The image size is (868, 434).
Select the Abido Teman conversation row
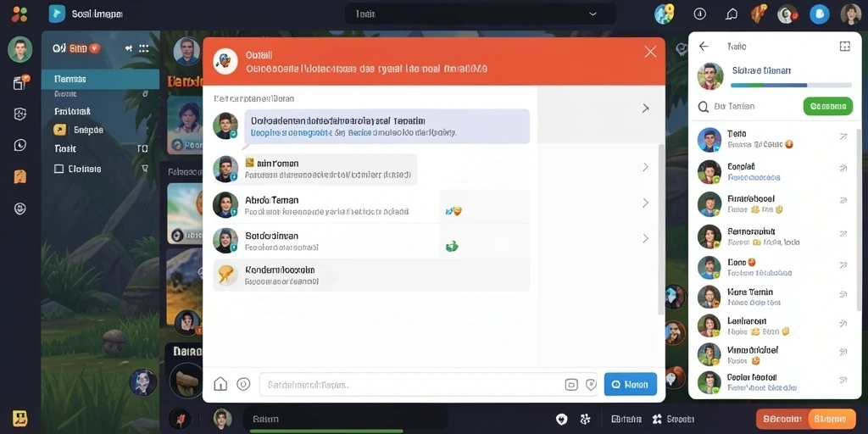pos(371,205)
